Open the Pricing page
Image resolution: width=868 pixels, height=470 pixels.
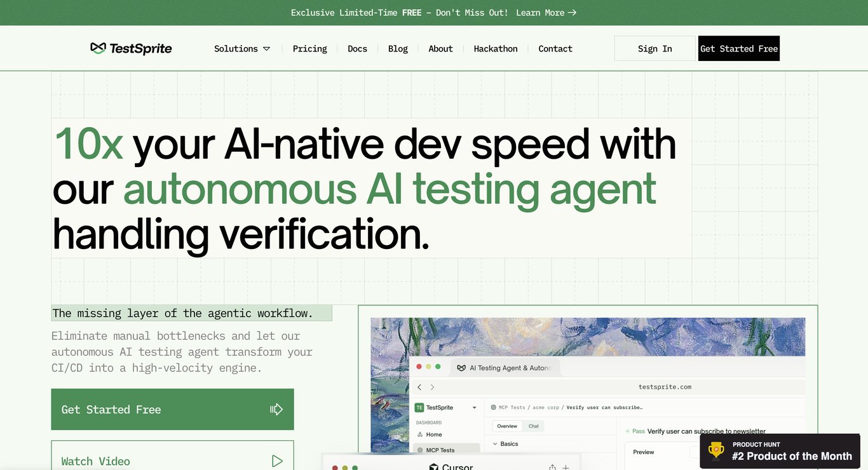(309, 48)
